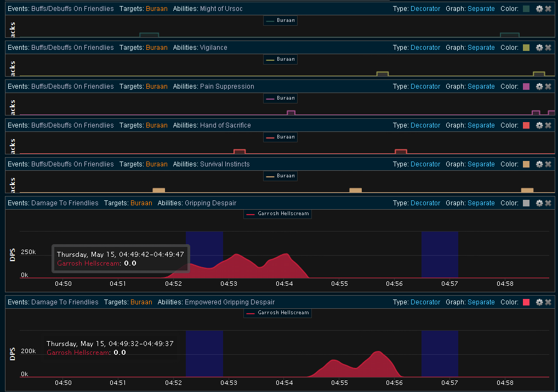Pick color swatch for Might of Ursoc

pos(526,9)
